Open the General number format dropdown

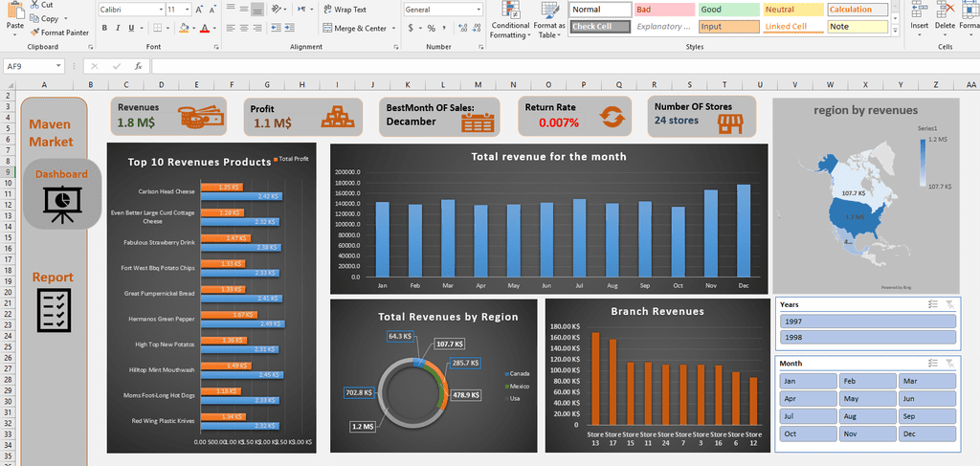click(479, 10)
